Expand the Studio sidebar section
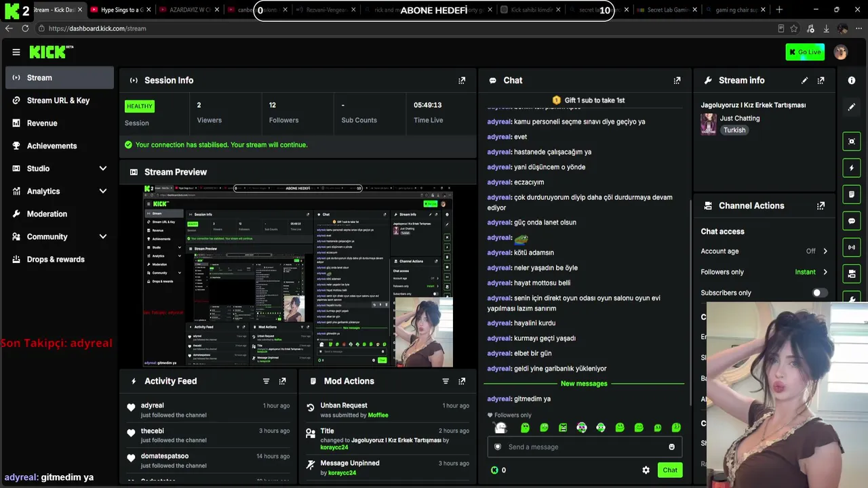 pyautogui.click(x=102, y=168)
